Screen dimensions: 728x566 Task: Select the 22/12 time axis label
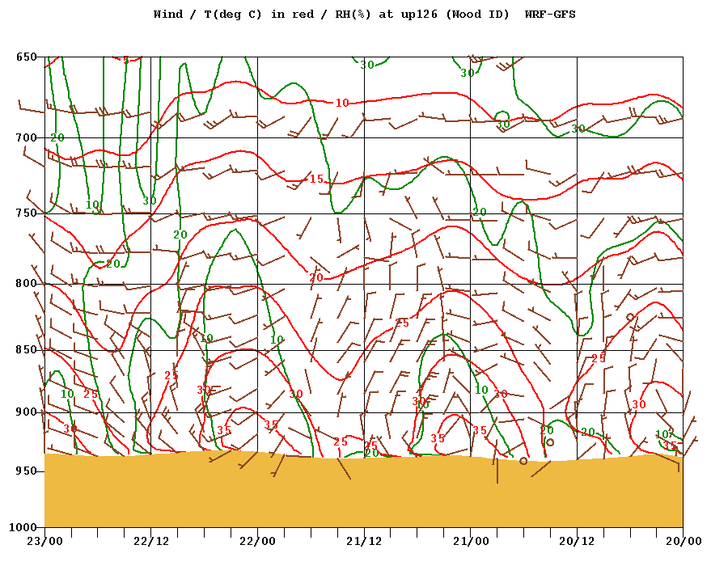[151, 542]
